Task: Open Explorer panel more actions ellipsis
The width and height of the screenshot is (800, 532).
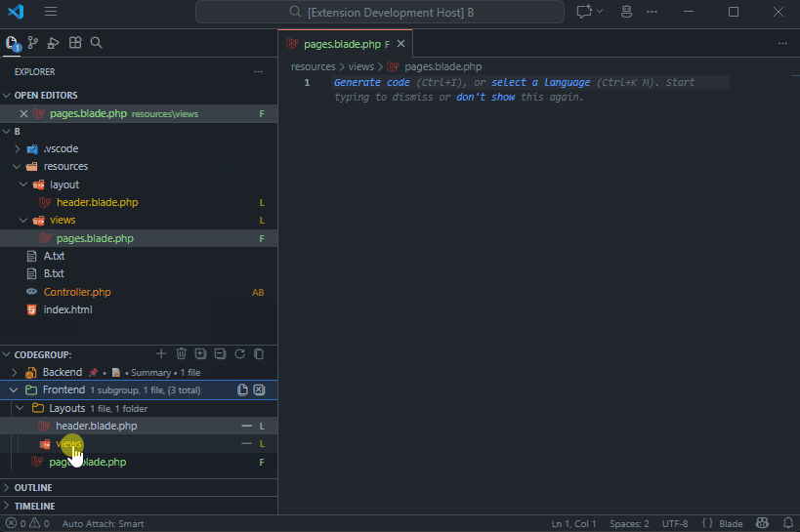Action: [258, 72]
